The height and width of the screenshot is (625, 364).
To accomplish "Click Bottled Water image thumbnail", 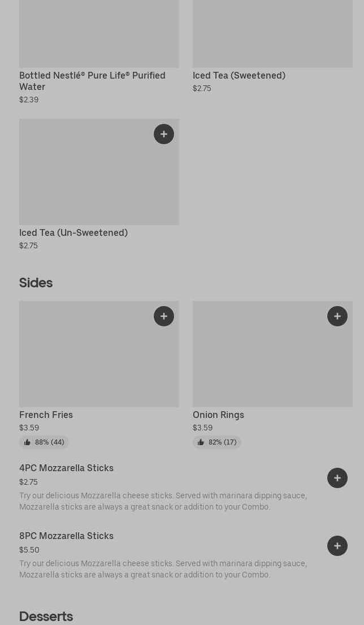I will [99, 34].
